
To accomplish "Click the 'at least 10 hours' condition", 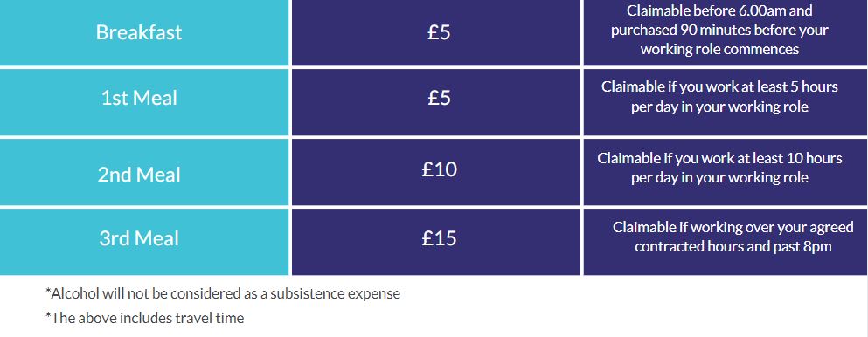I will [x=719, y=168].
